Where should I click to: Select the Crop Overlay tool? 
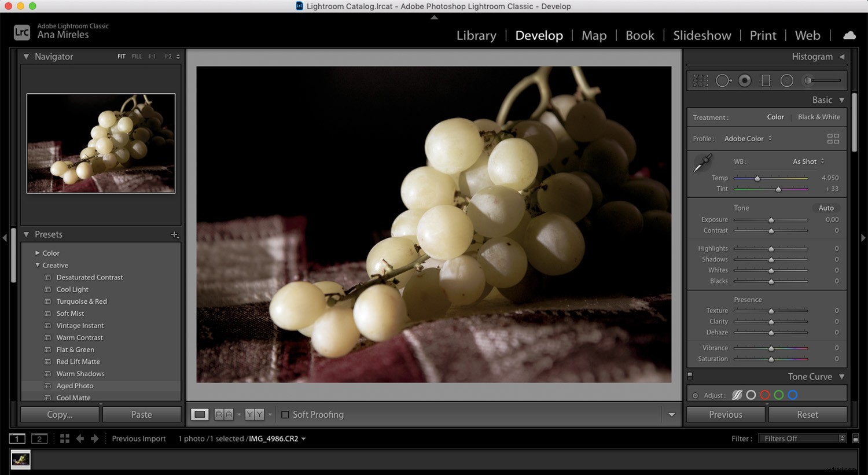point(701,80)
